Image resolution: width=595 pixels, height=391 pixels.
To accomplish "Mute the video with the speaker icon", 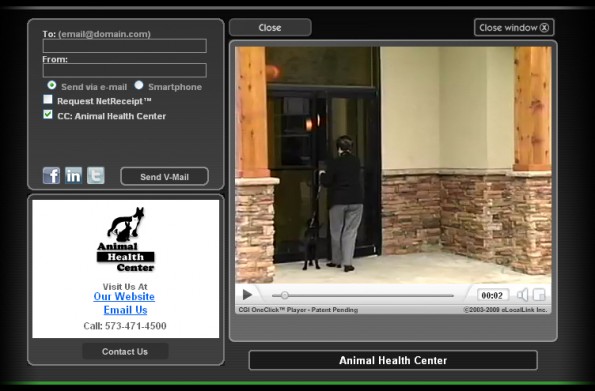I will coord(523,295).
